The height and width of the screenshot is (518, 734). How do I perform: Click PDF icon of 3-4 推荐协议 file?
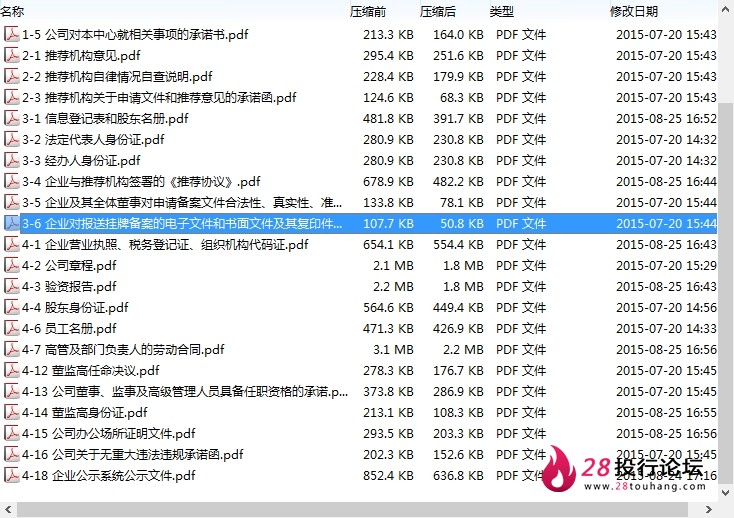(x=11, y=181)
